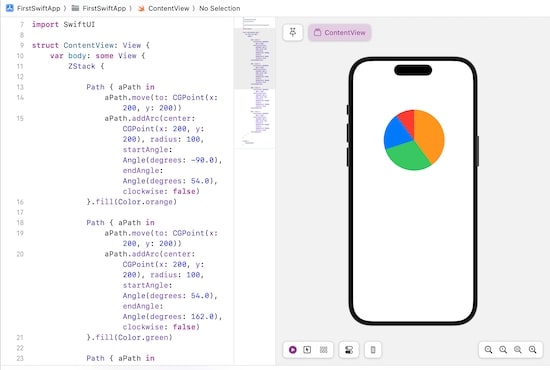Click the folder icon in the jump bar
The height and width of the screenshot is (370, 550).
click(x=75, y=8)
